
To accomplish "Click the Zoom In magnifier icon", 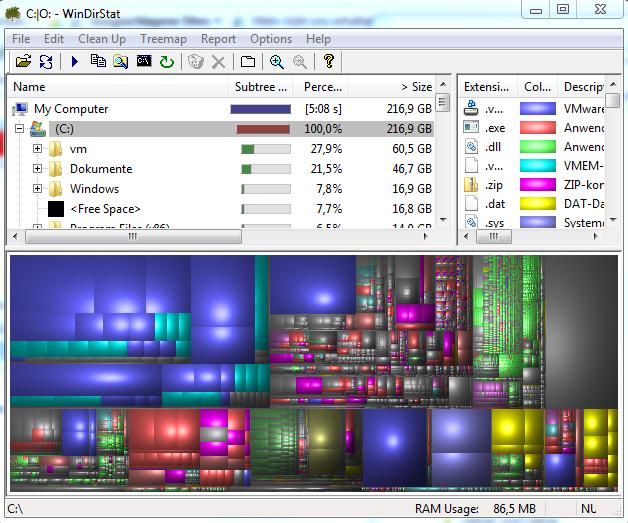I will (277, 62).
